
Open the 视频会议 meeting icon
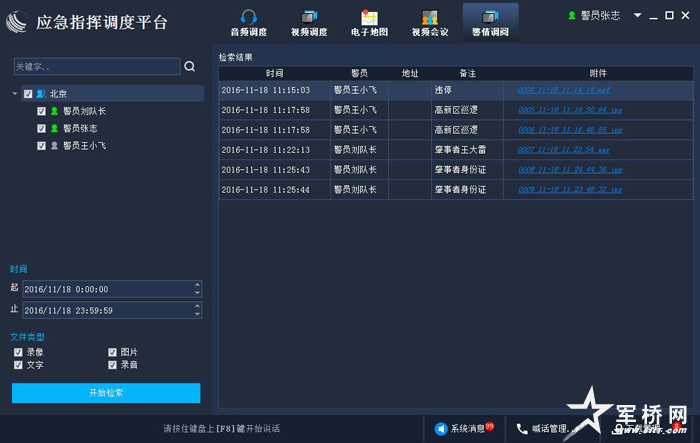point(429,17)
